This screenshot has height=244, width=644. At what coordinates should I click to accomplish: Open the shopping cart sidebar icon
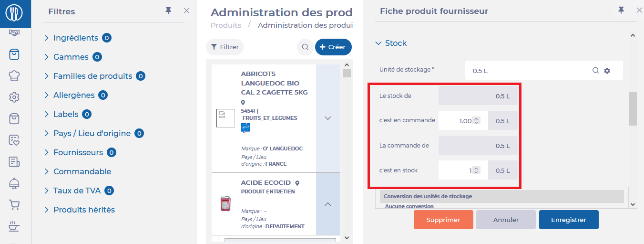click(14, 205)
